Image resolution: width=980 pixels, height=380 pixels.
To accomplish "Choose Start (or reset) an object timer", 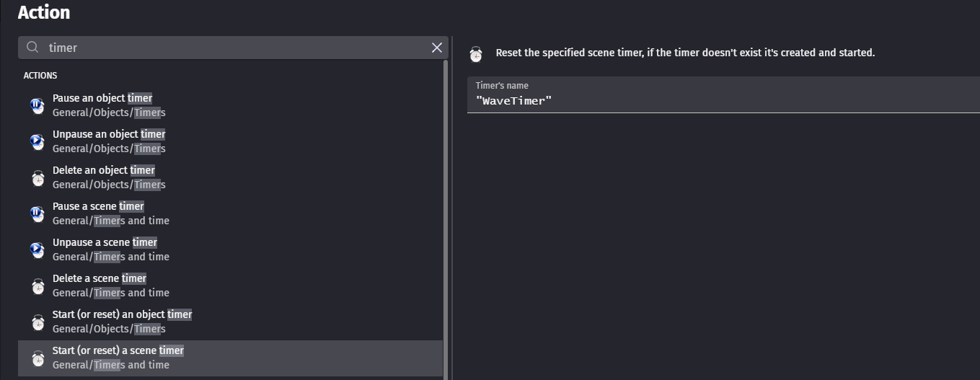I will [122, 314].
